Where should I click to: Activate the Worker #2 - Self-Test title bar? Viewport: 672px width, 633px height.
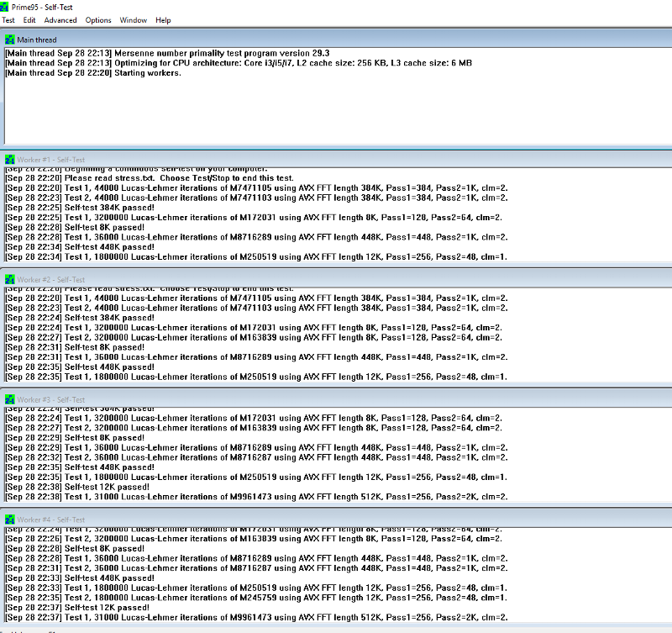336,280
